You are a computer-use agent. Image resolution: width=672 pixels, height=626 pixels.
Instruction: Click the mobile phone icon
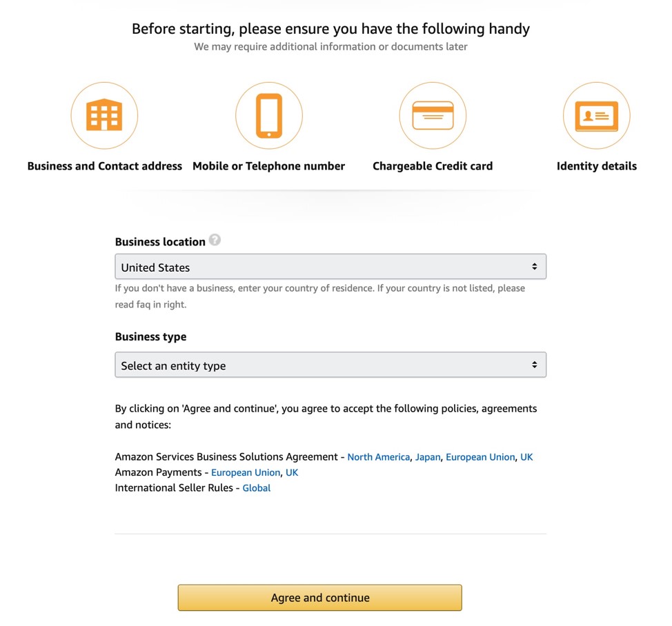pos(268,116)
